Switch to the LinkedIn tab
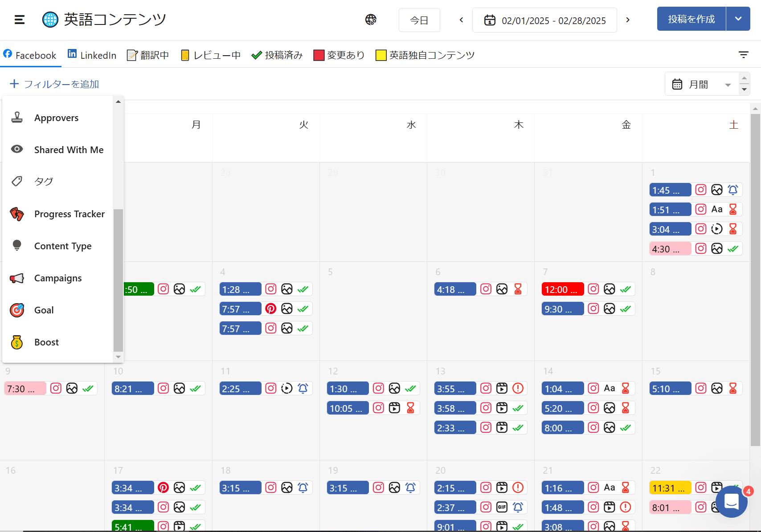The height and width of the screenshot is (532, 761). click(x=92, y=55)
